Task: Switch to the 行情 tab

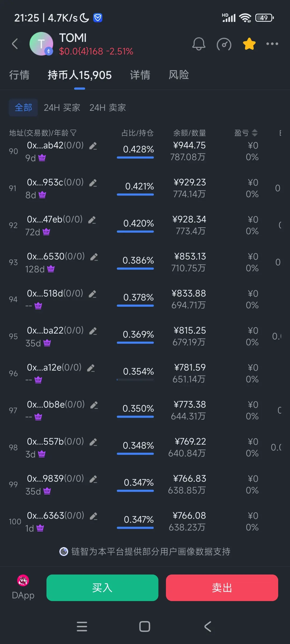Action: click(19, 75)
